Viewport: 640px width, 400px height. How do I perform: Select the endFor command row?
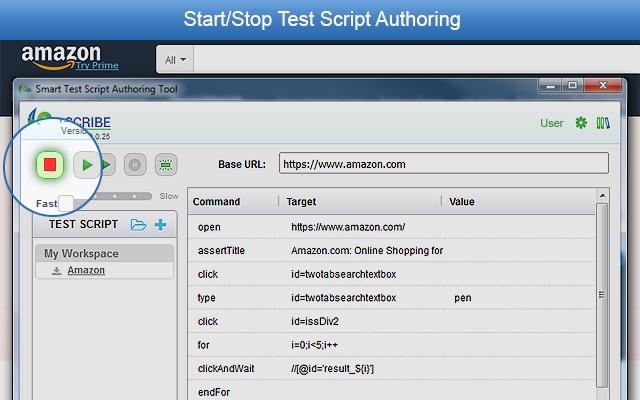(392, 391)
